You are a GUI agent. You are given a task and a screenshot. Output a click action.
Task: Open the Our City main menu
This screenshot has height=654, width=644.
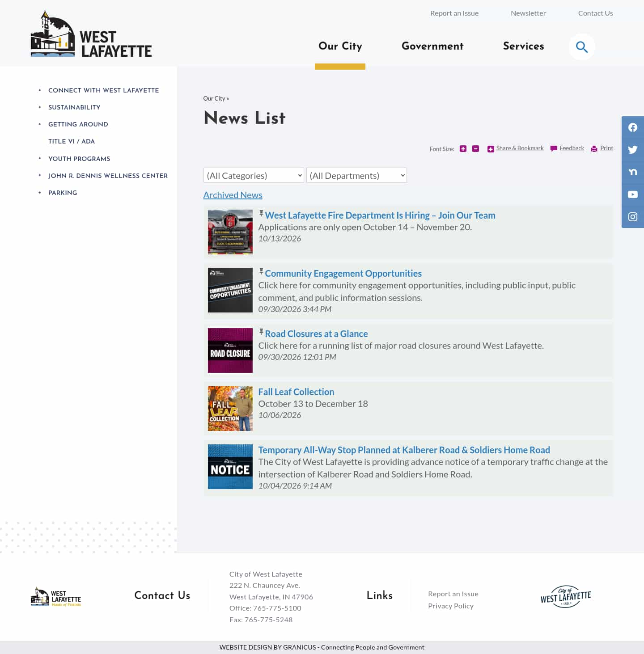(340, 46)
